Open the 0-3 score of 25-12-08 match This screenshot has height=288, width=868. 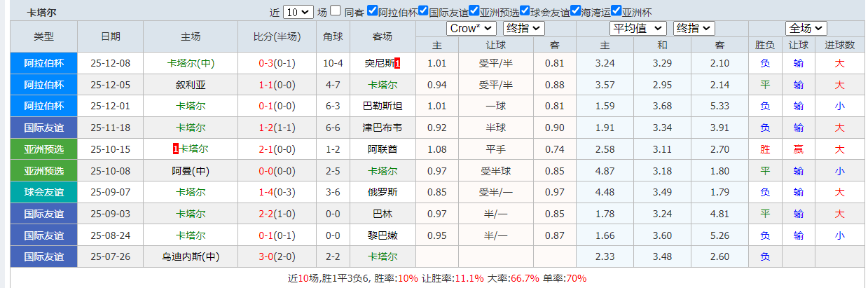266,63
